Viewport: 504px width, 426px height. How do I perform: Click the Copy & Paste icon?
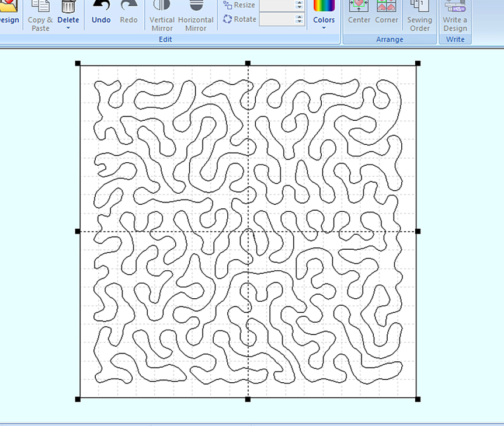point(40,7)
